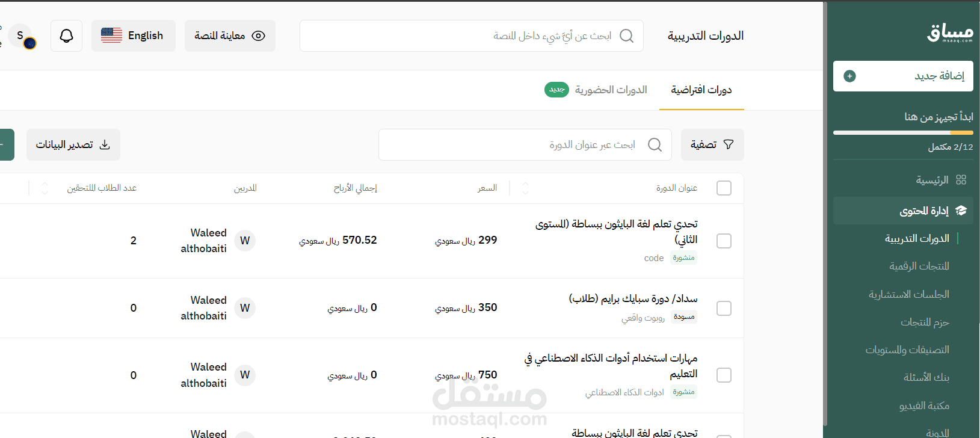Click the منشورة badge on Python course
980x438 pixels.
(x=684, y=258)
